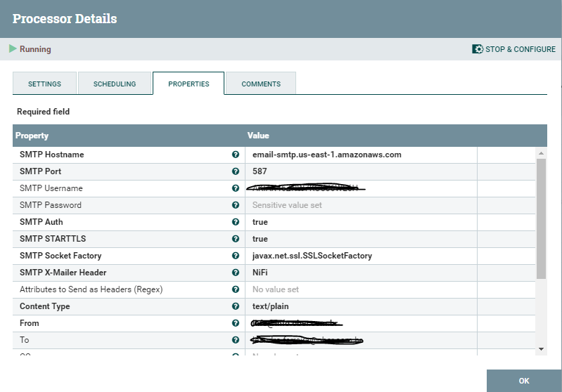Click help icon for Attributes to Send as Headers

(x=236, y=289)
